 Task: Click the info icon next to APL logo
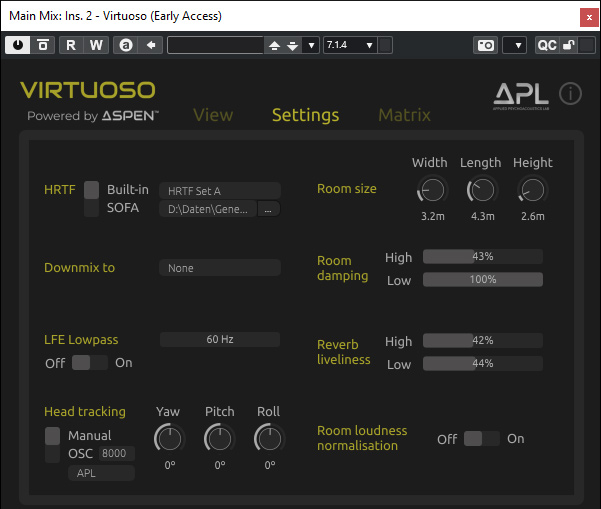coord(570,94)
